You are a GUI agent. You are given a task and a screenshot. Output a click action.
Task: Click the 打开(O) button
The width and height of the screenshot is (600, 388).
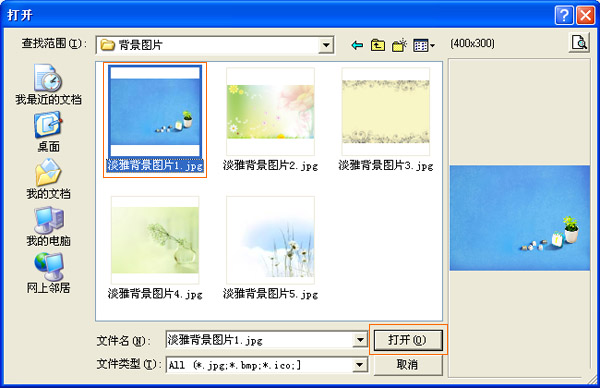tap(408, 340)
